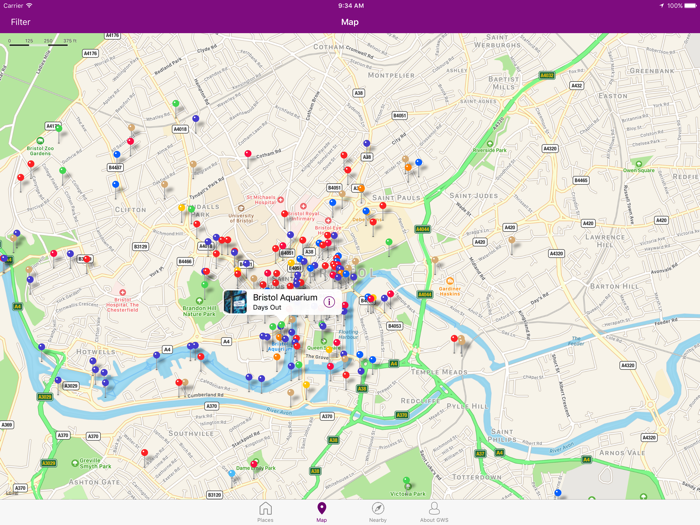Go to the About GWS tab
Image resolution: width=700 pixels, height=525 pixels.
[x=434, y=512]
